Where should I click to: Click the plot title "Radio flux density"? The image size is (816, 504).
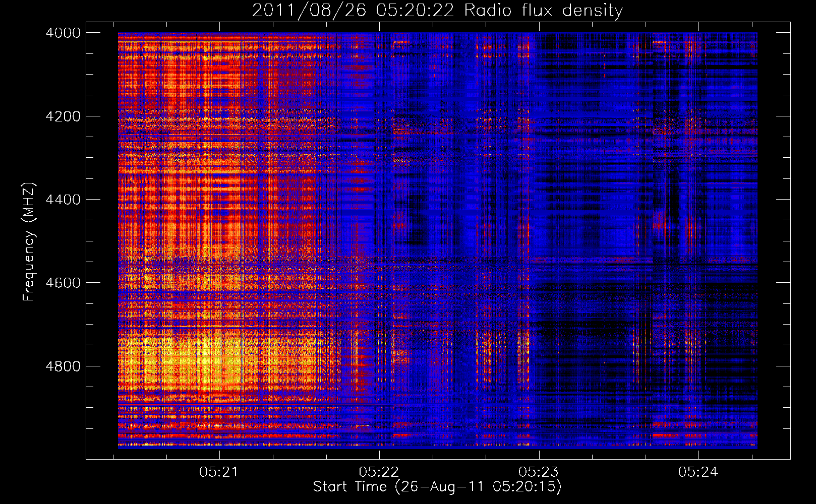coord(543,11)
